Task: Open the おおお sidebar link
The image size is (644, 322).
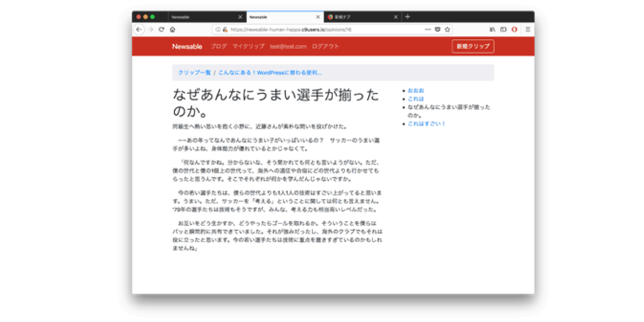Action: coord(416,90)
